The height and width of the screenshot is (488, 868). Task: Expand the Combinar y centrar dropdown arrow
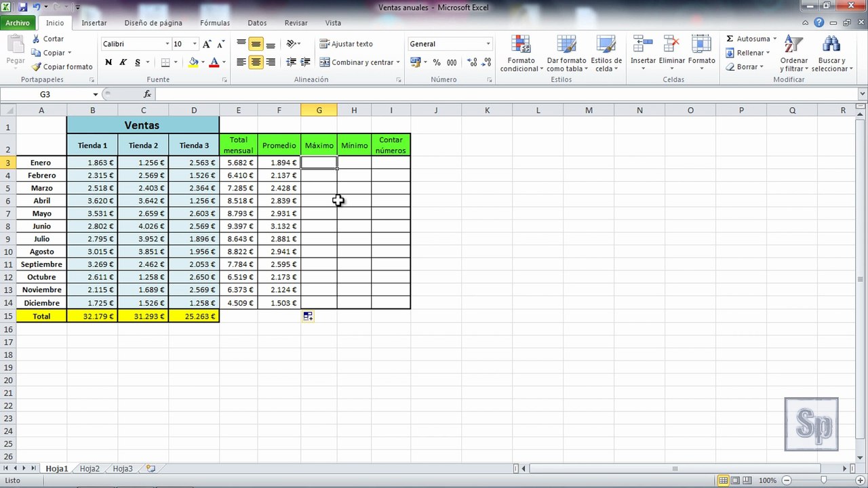coord(397,62)
